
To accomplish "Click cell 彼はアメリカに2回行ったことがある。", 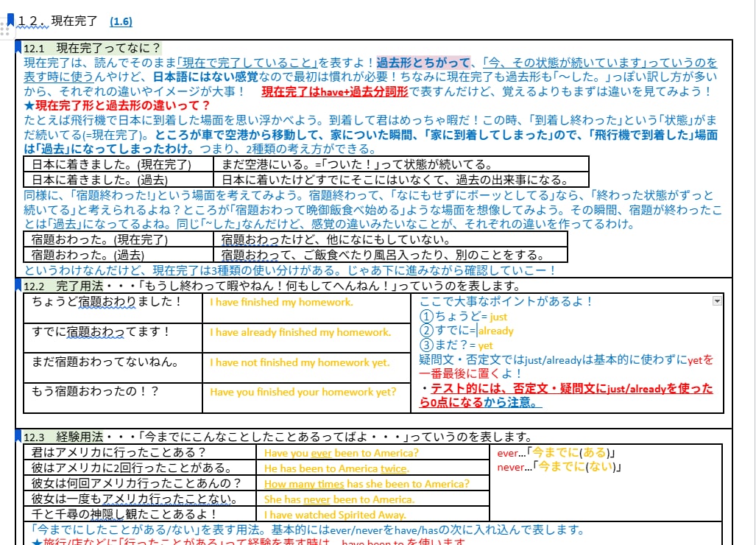I will (140, 468).
